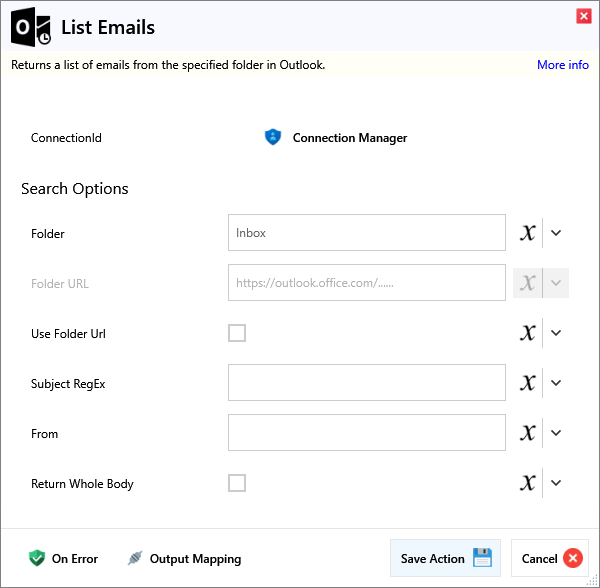Click the variable icon beside Subject RegEx
The height and width of the screenshot is (588, 600).
point(528,383)
